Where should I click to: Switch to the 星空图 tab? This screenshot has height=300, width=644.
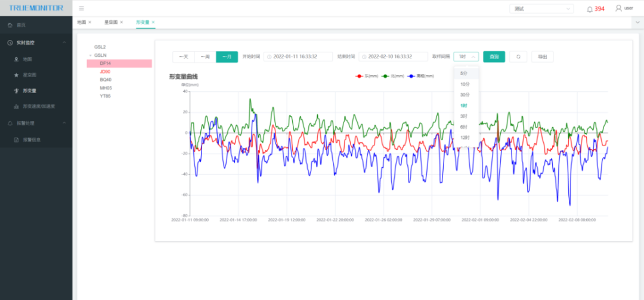pos(111,22)
